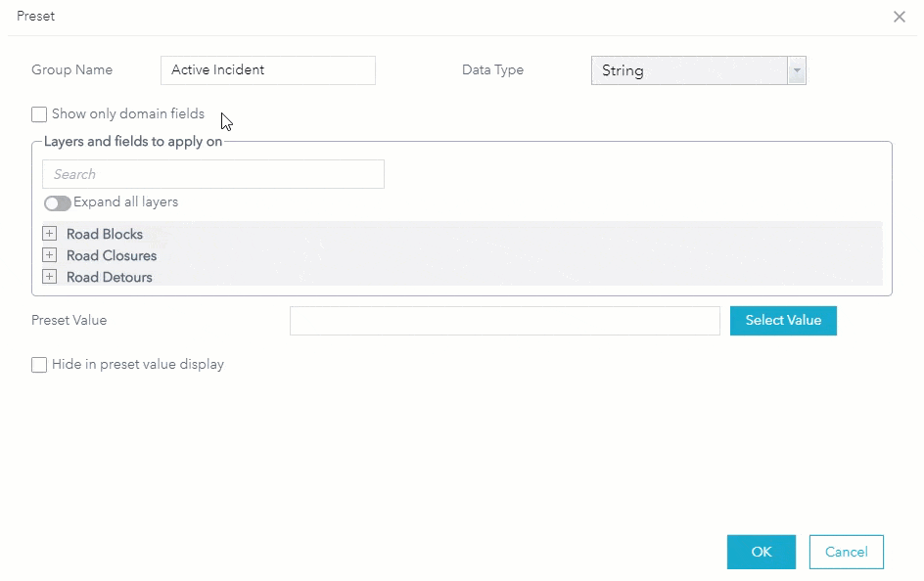
Task: Close the Preset dialog with X icon
Action: click(900, 17)
